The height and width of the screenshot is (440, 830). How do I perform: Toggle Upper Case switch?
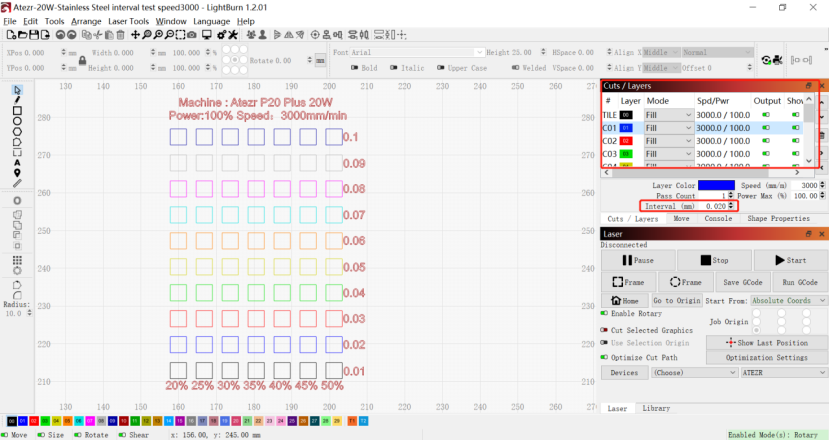(x=440, y=68)
